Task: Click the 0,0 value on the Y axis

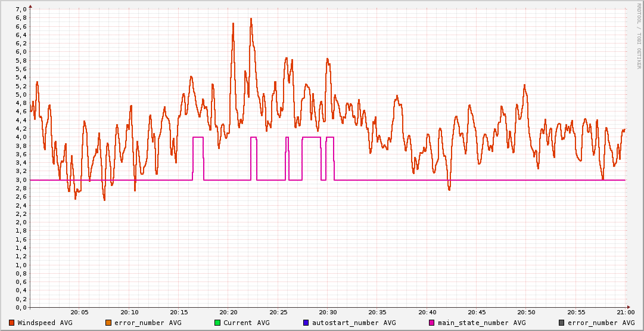Action: 20,307
